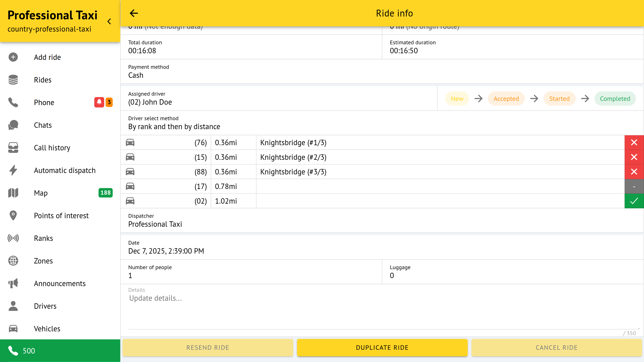This screenshot has height=362, width=644.
Task: Click the red phone notification bell badge
Action: 99,102
